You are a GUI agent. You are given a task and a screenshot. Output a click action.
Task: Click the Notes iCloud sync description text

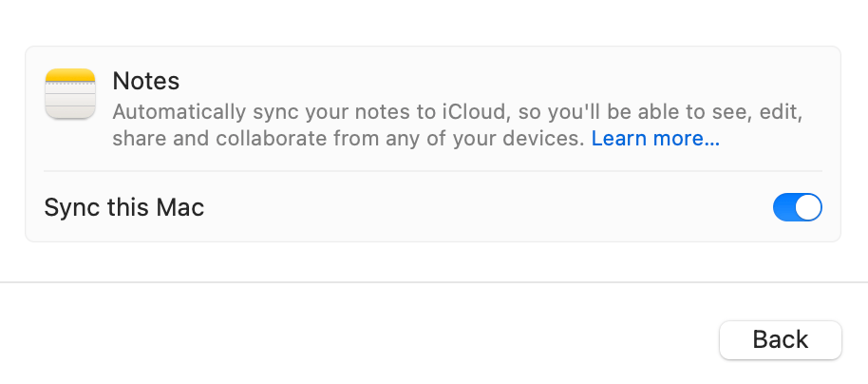click(x=457, y=125)
